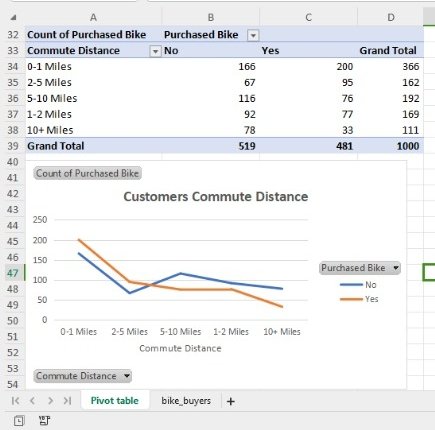Click the accessibility status bar icon
The image size is (435, 430).
tap(44, 421)
